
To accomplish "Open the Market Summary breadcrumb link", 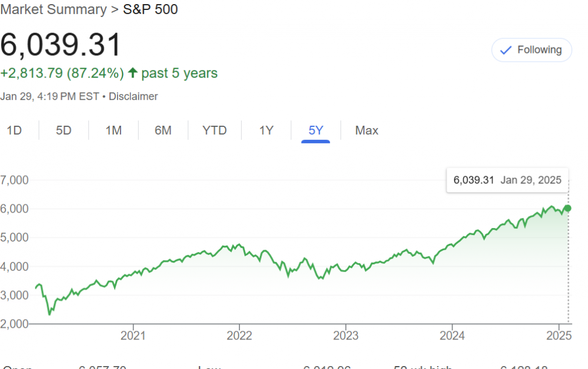I will pyautogui.click(x=53, y=9).
